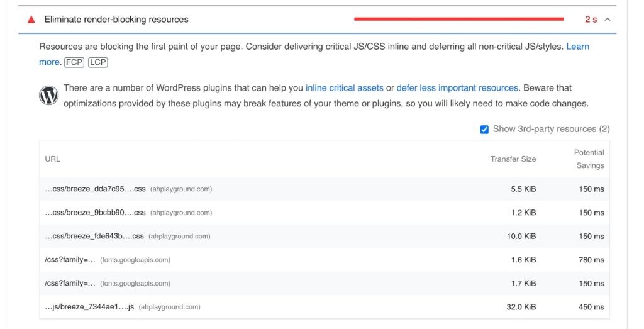The image size is (644, 329).
Task: Open the breeze_7344ae1 js resource URL
Action: (89, 308)
